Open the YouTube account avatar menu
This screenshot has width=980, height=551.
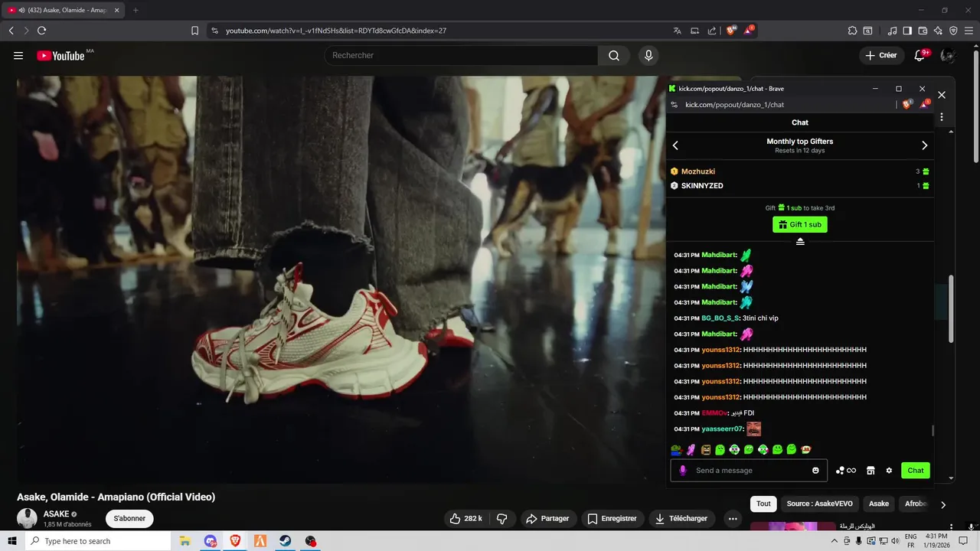pos(948,55)
